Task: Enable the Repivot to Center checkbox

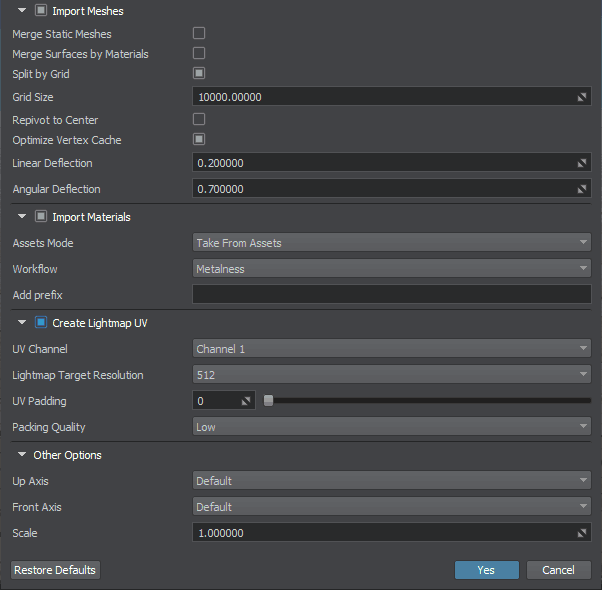Action: [199, 120]
